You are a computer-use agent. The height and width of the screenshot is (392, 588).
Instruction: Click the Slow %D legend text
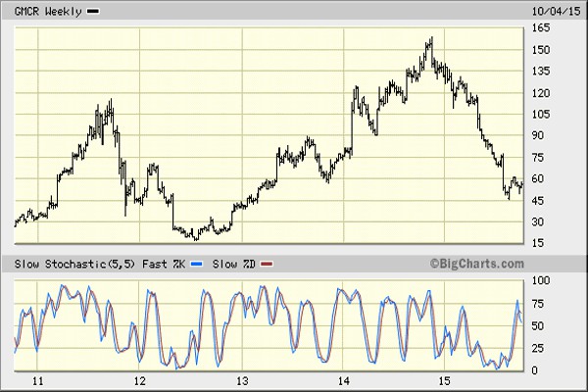[234, 264]
